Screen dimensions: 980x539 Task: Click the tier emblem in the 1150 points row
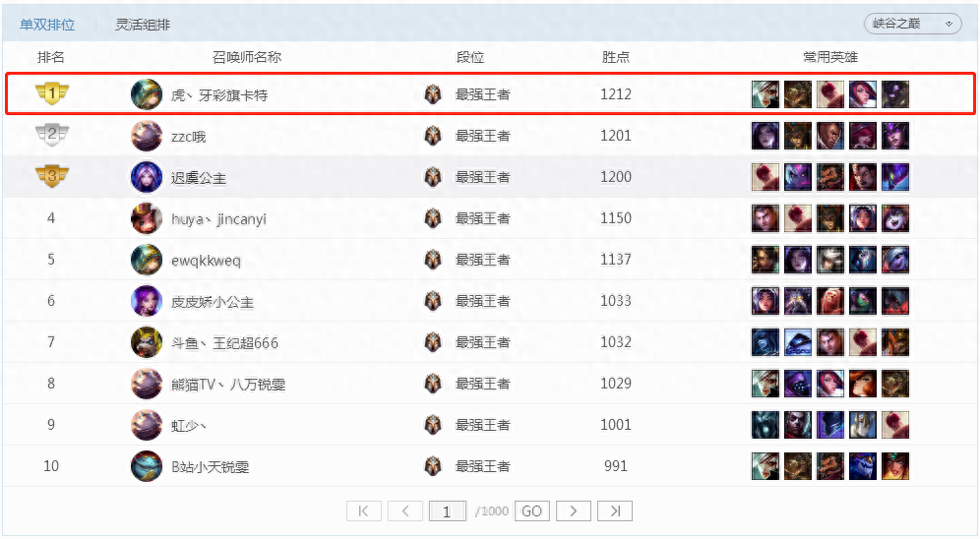[433, 218]
